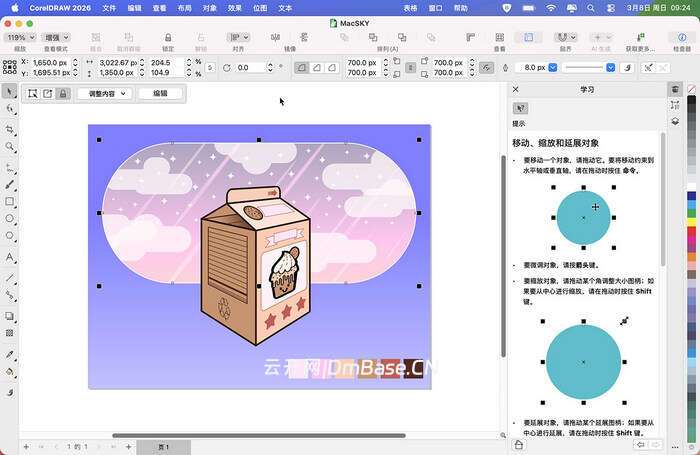Switch to the 页1 page tab

click(x=164, y=447)
